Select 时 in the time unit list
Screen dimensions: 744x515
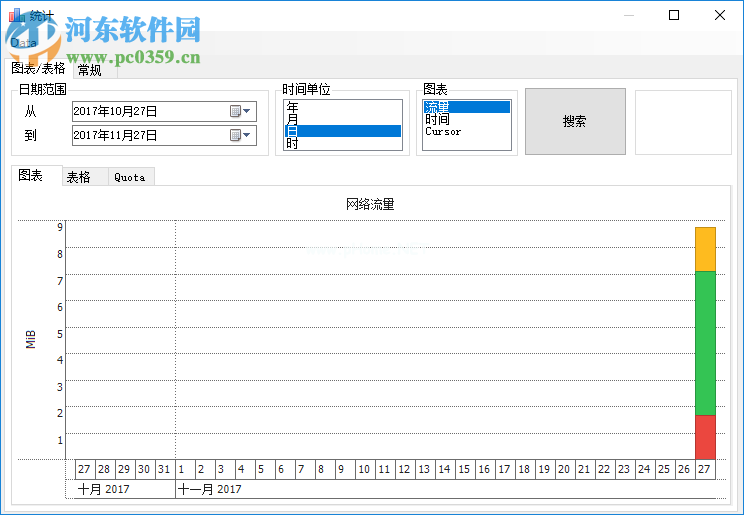point(343,143)
